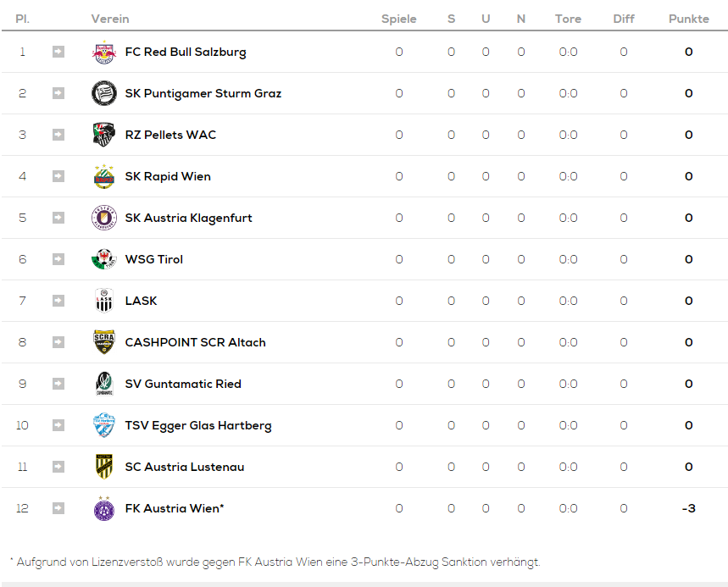This screenshot has width=728, height=587.
Task: Click the SK Rapid Wien crest
Action: coord(104,176)
